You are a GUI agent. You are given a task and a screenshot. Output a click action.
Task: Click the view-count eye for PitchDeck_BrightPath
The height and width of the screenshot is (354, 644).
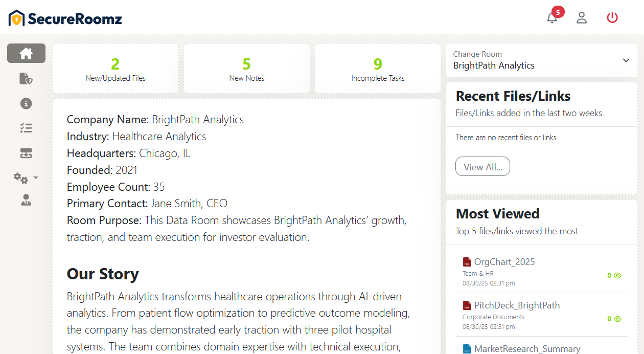coord(617,319)
